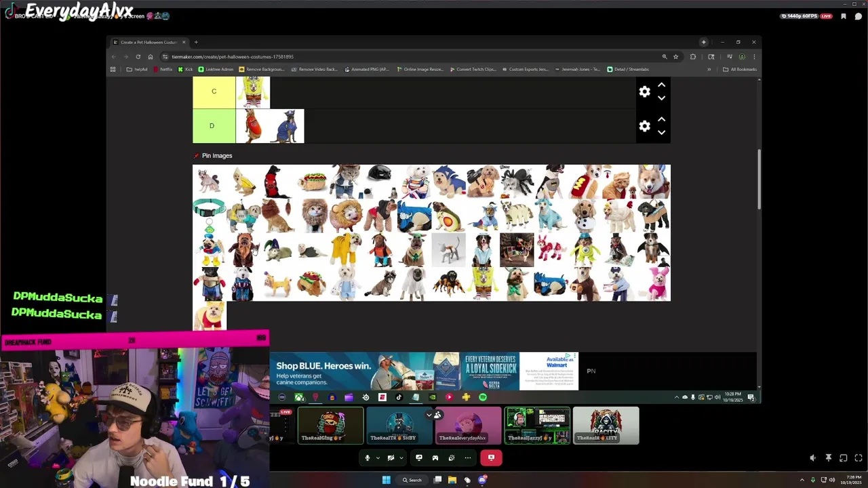Open All Bookmarks folder
Image resolution: width=868 pixels, height=488 pixels.
coord(740,69)
